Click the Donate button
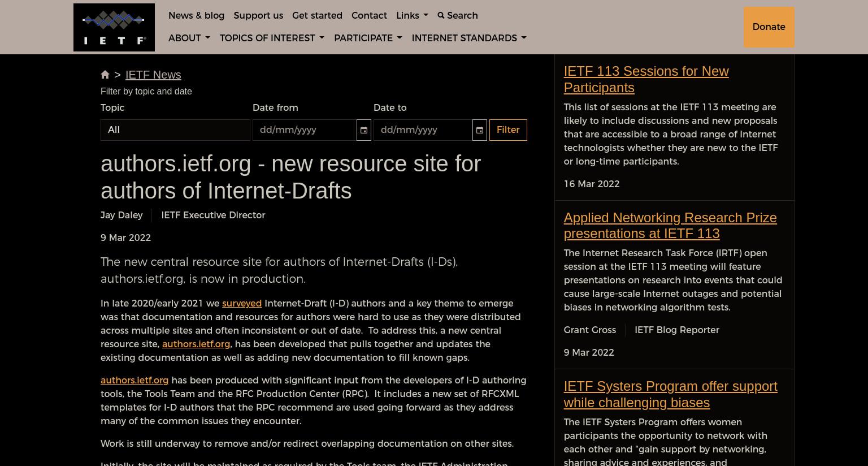Viewport: 868px width, 466px height. click(769, 27)
